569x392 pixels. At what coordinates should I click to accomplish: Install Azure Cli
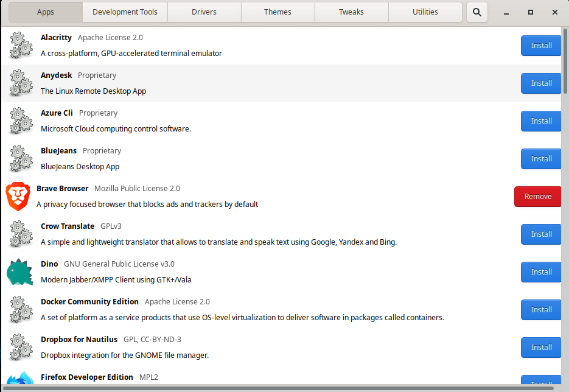(x=541, y=121)
